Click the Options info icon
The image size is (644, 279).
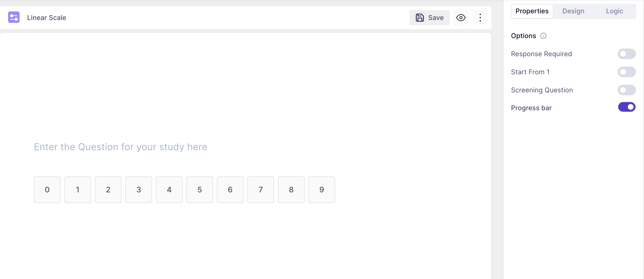pos(543,36)
